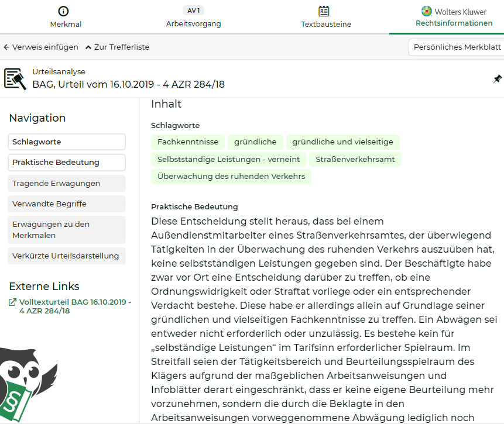Click the AV 1 badge above Arbeitsvorgang
Viewport: 504px width, 424px height.
tap(193, 10)
